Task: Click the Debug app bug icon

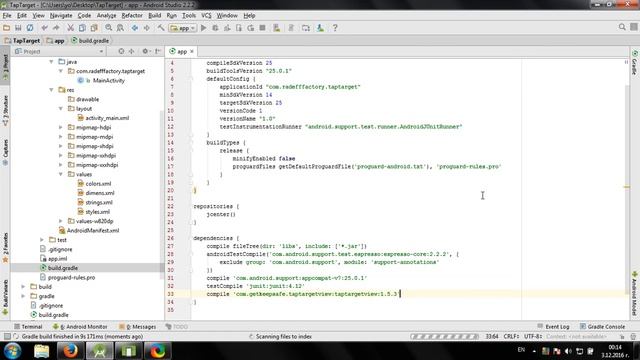Action: (x=215, y=28)
